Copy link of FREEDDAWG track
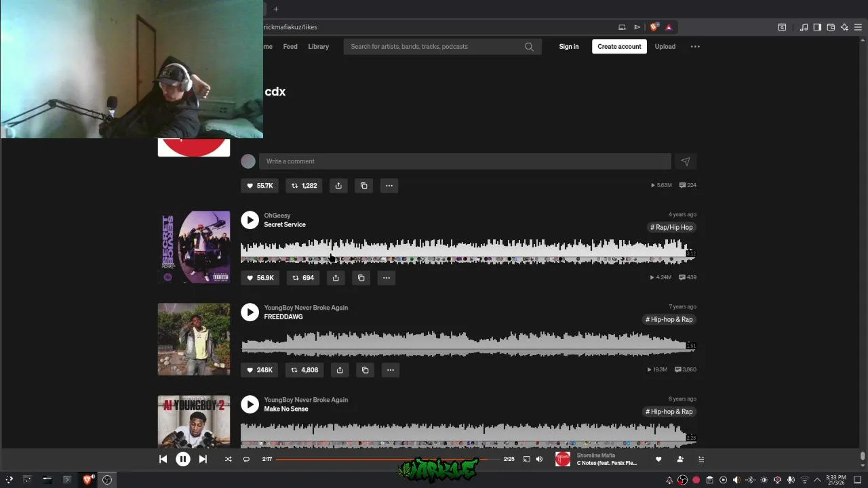 (x=365, y=369)
